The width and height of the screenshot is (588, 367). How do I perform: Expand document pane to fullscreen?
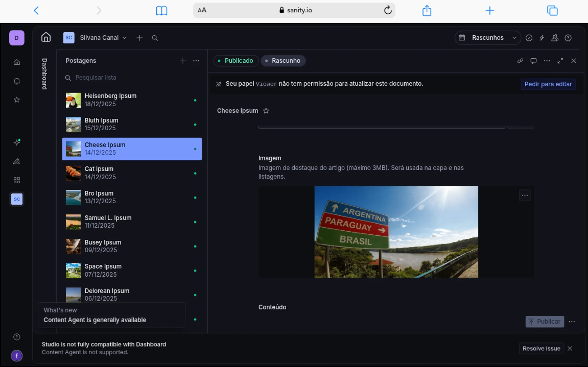click(x=560, y=61)
